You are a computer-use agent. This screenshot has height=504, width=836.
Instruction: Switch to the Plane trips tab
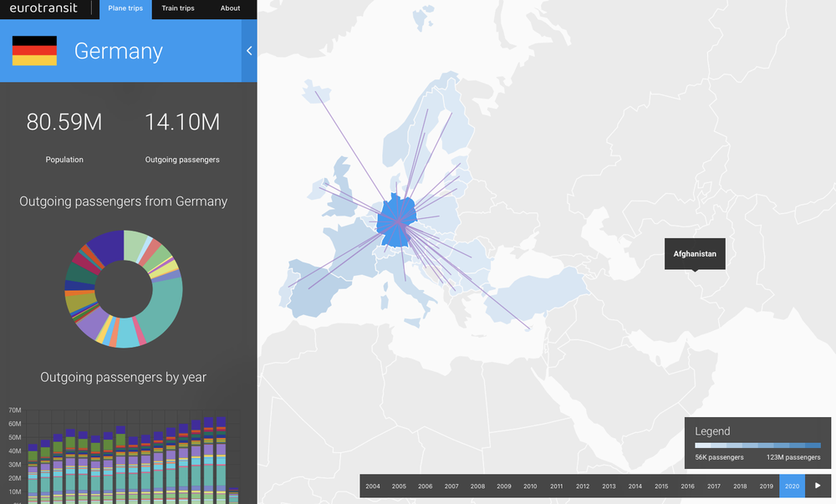pyautogui.click(x=125, y=8)
